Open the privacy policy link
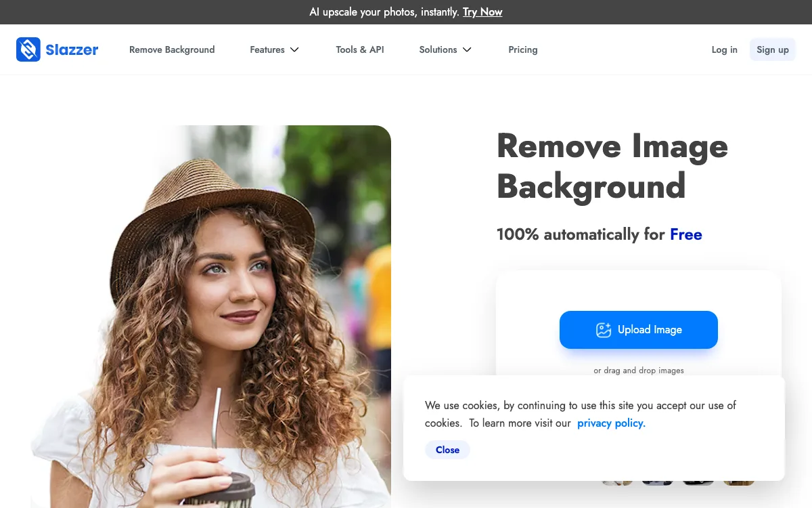This screenshot has width=812, height=508. (x=611, y=423)
